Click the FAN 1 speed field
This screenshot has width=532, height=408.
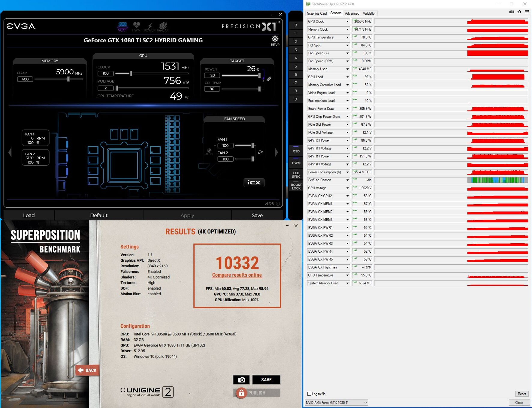pos(225,145)
